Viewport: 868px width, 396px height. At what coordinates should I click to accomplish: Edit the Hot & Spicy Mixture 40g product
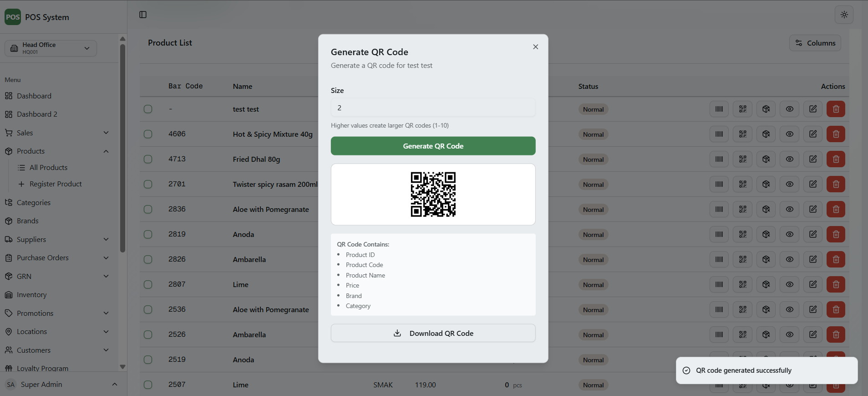coord(812,134)
